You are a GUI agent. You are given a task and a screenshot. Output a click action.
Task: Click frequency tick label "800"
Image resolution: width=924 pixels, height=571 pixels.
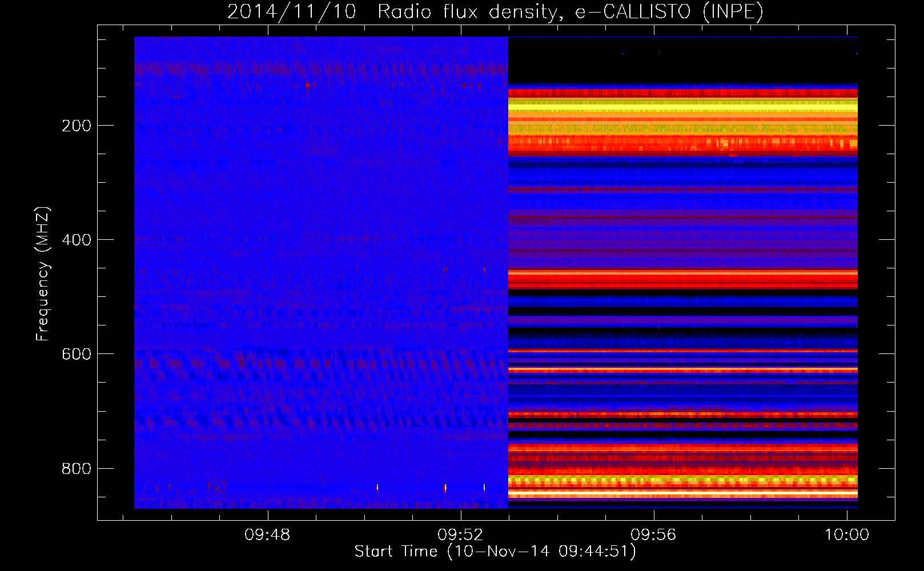click(77, 468)
